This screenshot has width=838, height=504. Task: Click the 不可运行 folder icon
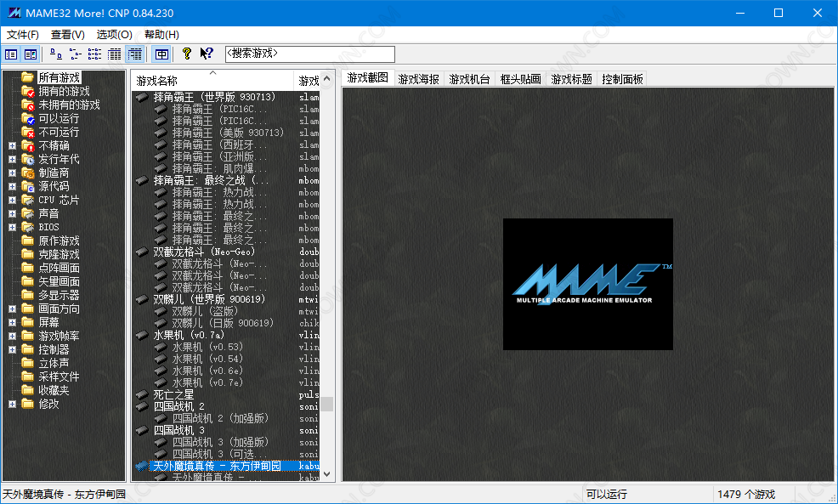(28, 132)
